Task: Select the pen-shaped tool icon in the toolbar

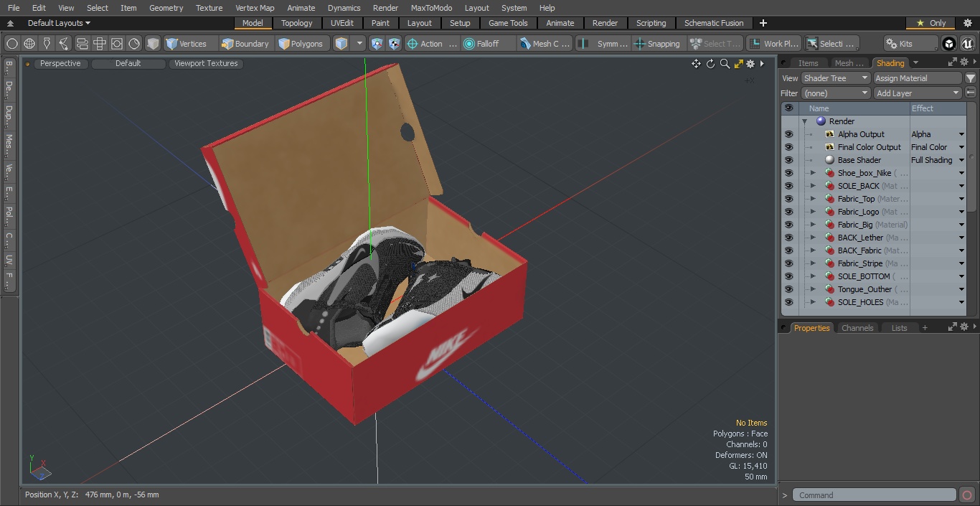Action: click(47, 44)
